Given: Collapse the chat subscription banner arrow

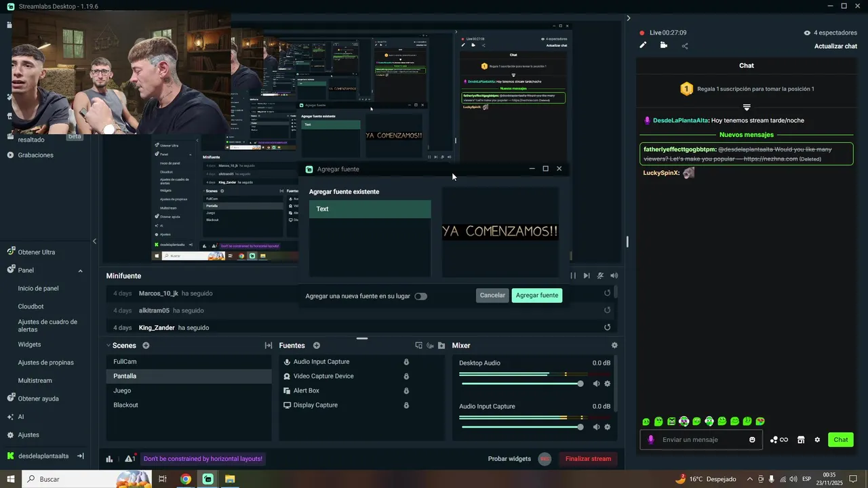Looking at the screenshot, I should point(747,107).
